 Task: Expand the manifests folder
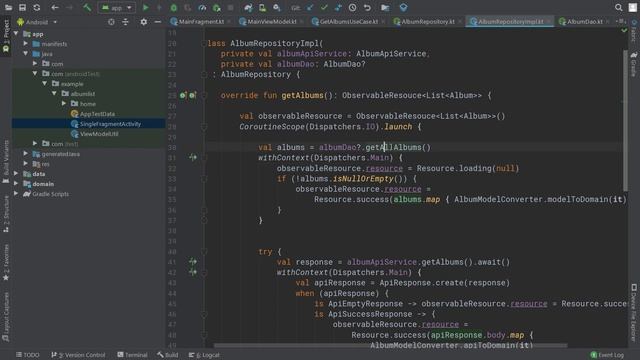26,43
